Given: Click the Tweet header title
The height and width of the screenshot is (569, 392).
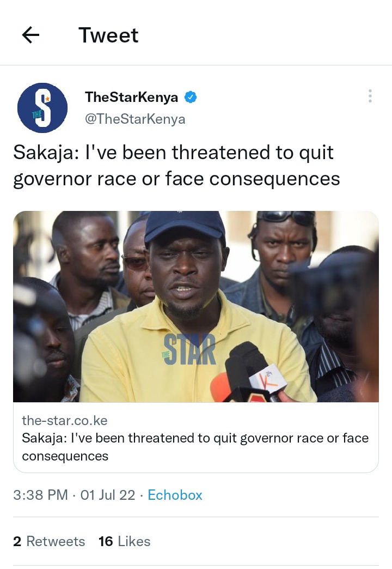Looking at the screenshot, I should click(108, 35).
